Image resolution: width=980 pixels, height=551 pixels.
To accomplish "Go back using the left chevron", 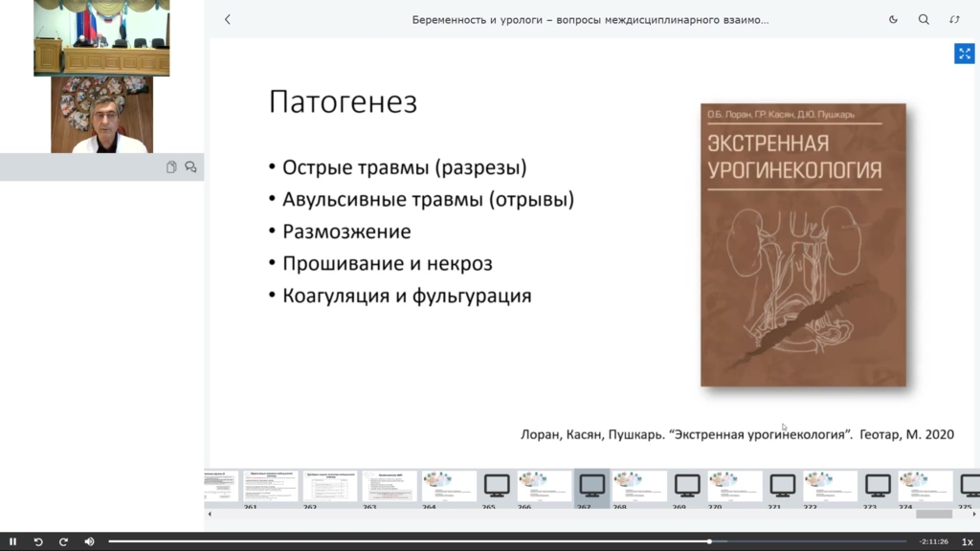I will (227, 19).
